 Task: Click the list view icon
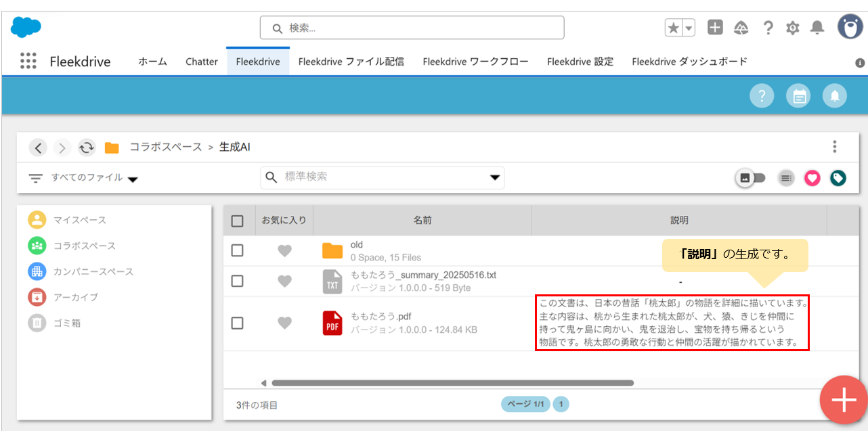[785, 178]
